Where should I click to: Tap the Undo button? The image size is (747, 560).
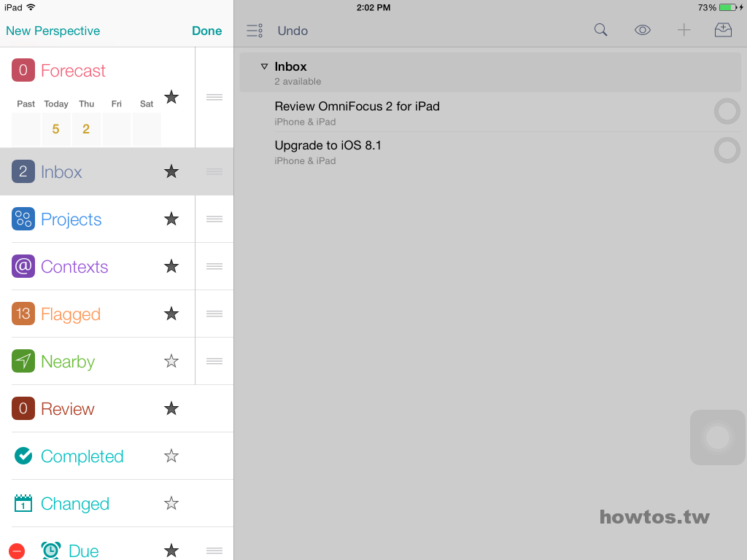[x=293, y=31]
